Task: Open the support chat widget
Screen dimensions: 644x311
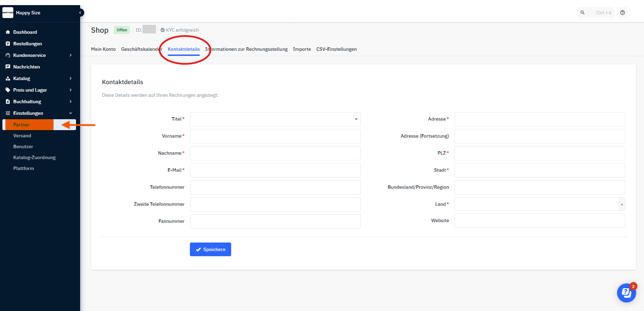Action: click(x=626, y=293)
